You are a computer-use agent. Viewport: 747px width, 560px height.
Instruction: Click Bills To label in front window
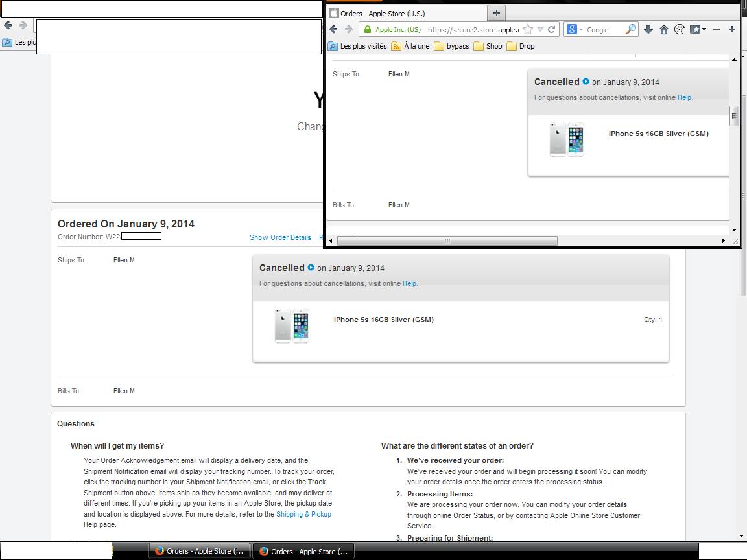(x=343, y=205)
